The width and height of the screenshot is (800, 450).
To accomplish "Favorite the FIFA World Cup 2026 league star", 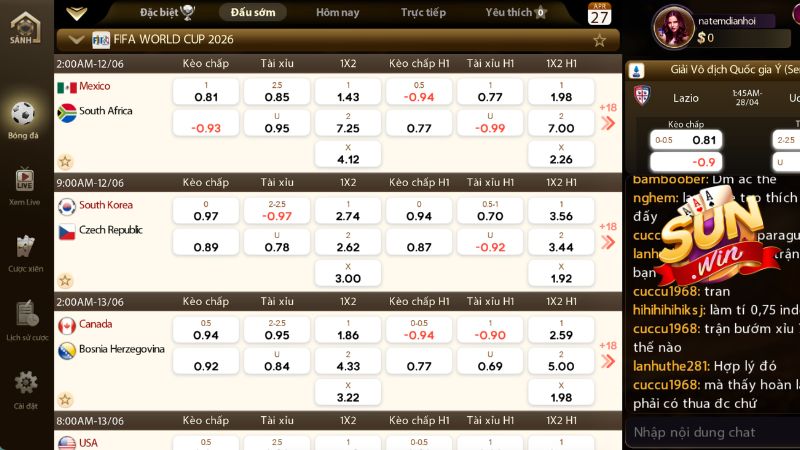I will (599, 40).
